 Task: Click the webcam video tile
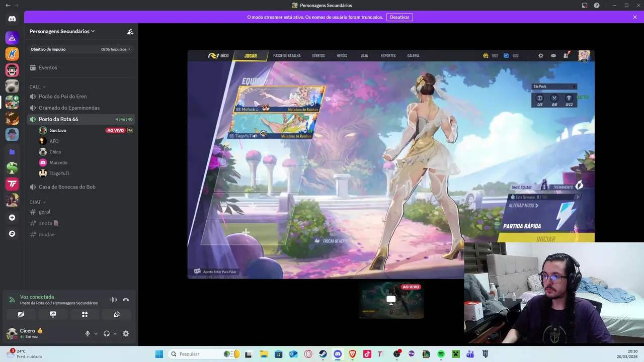point(554,293)
